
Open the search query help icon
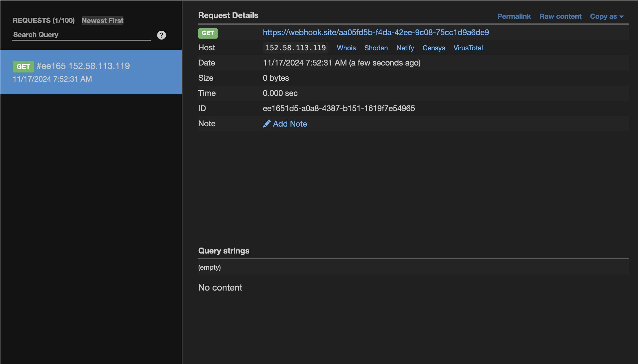click(162, 35)
